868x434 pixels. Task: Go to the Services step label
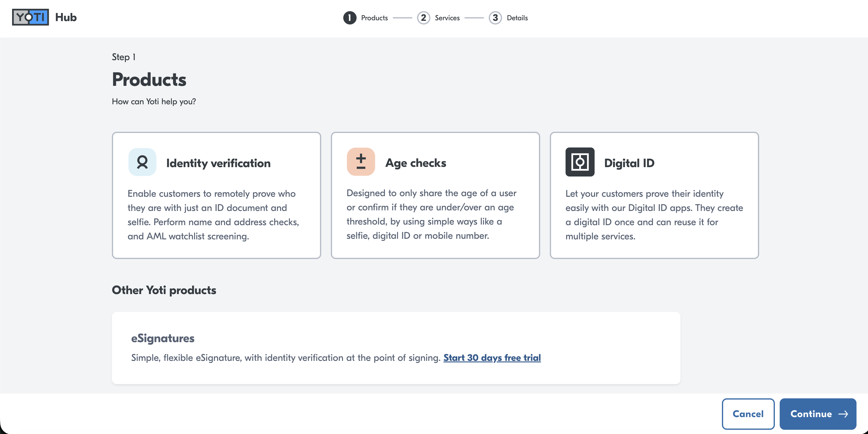coord(447,18)
